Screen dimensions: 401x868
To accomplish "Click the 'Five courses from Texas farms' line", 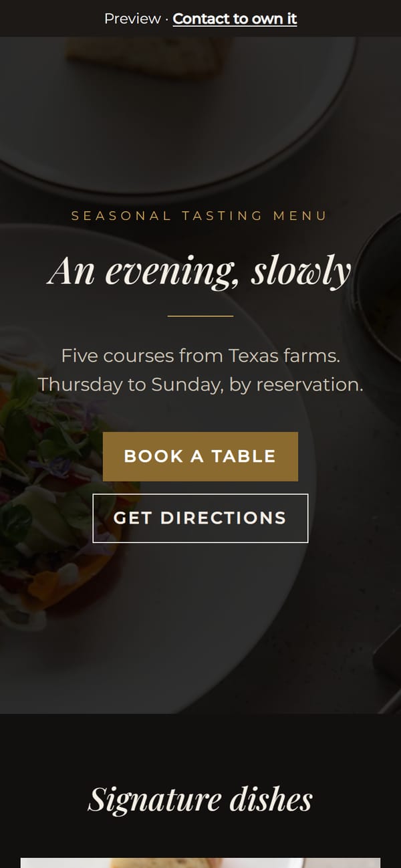I will click(x=200, y=356).
